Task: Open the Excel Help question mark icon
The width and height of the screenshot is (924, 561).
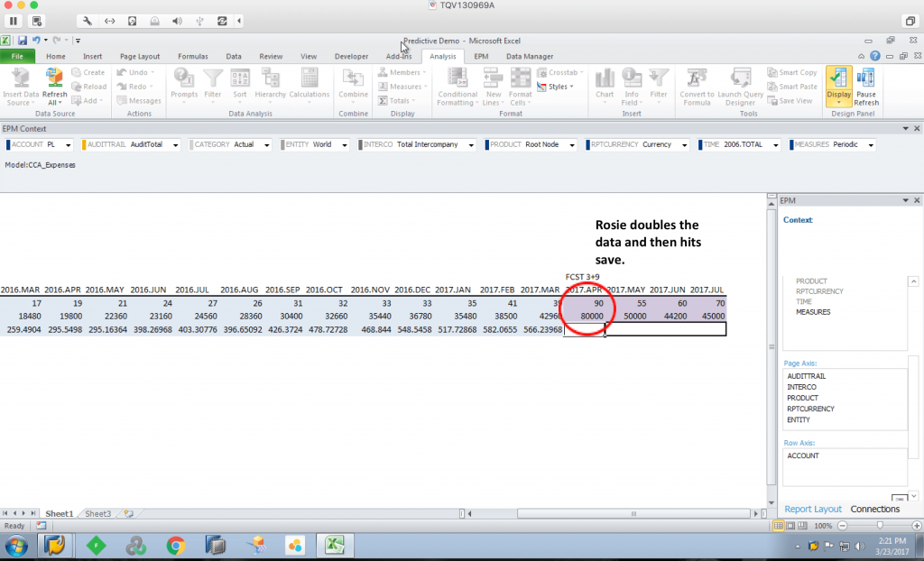Action: (x=875, y=56)
